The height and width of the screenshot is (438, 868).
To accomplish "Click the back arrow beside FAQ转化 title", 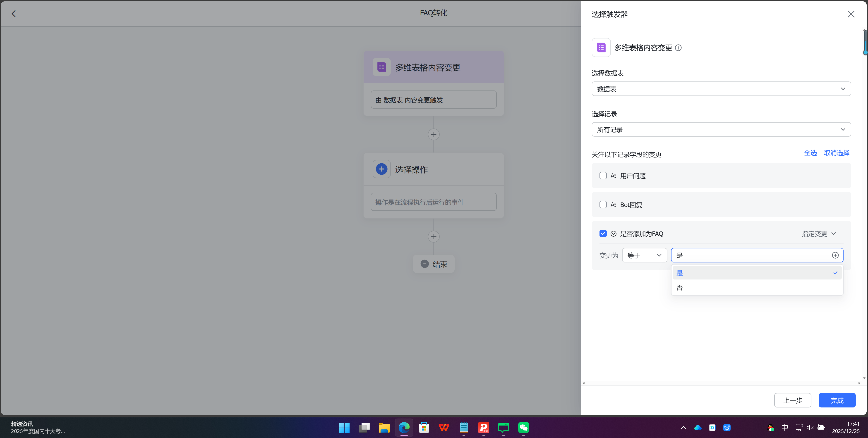I will [14, 14].
